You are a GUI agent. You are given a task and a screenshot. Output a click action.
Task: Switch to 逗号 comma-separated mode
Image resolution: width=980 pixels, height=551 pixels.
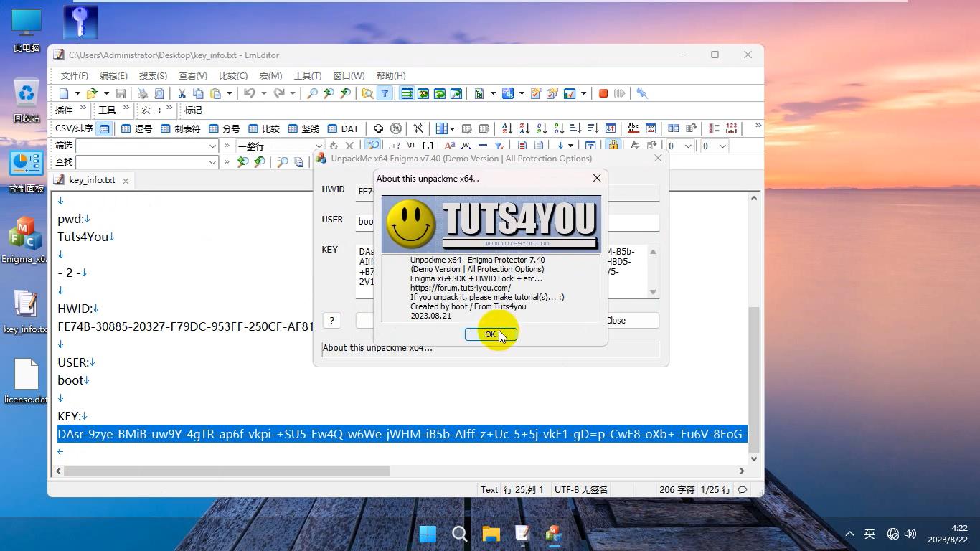click(136, 128)
